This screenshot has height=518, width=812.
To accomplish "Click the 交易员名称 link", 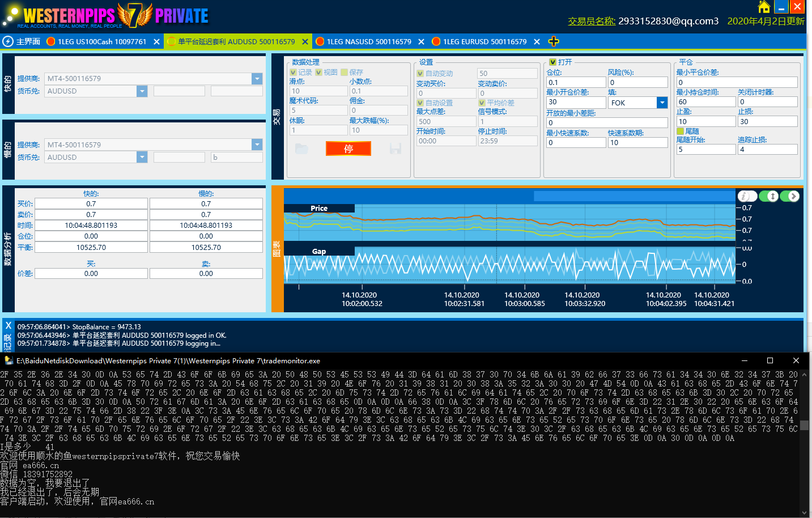I will coord(592,21).
